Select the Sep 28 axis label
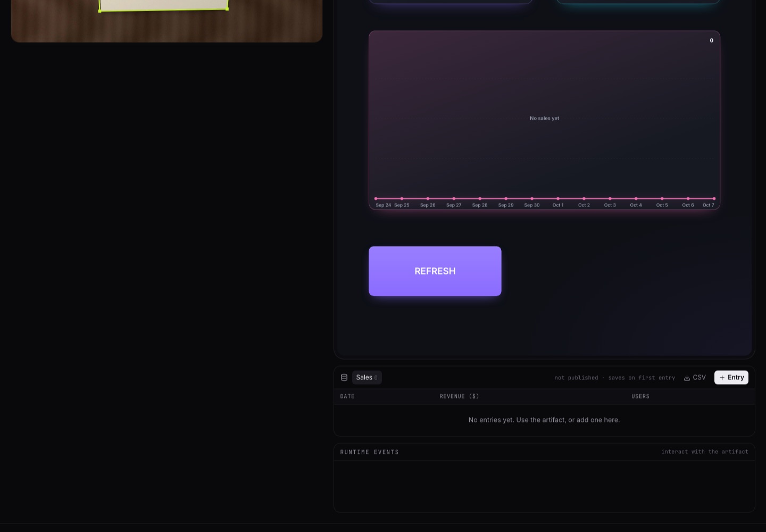 (480, 205)
